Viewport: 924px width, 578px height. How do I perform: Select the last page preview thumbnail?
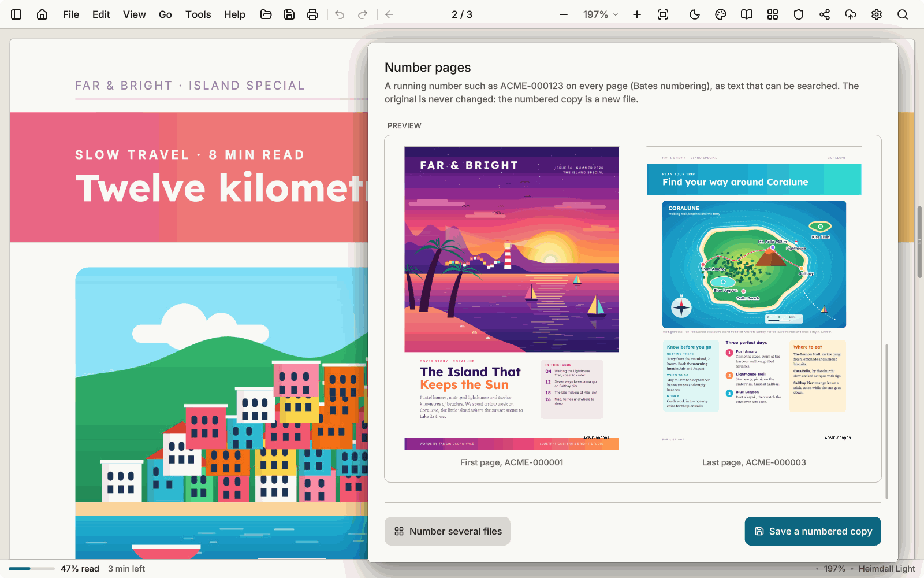coord(754,298)
